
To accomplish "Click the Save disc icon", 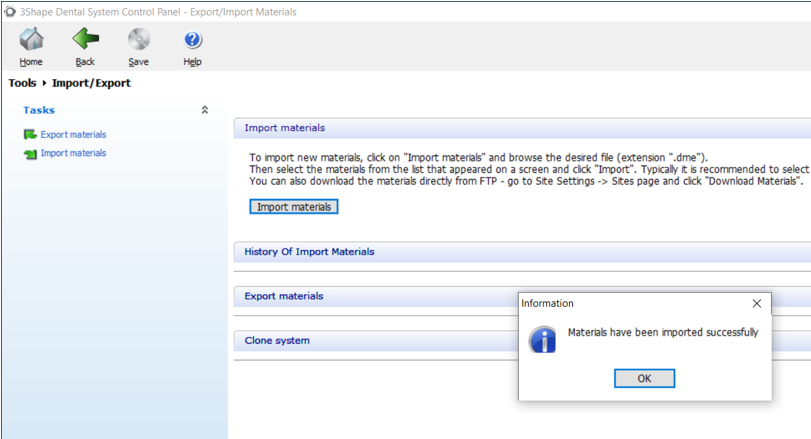I will (x=138, y=40).
